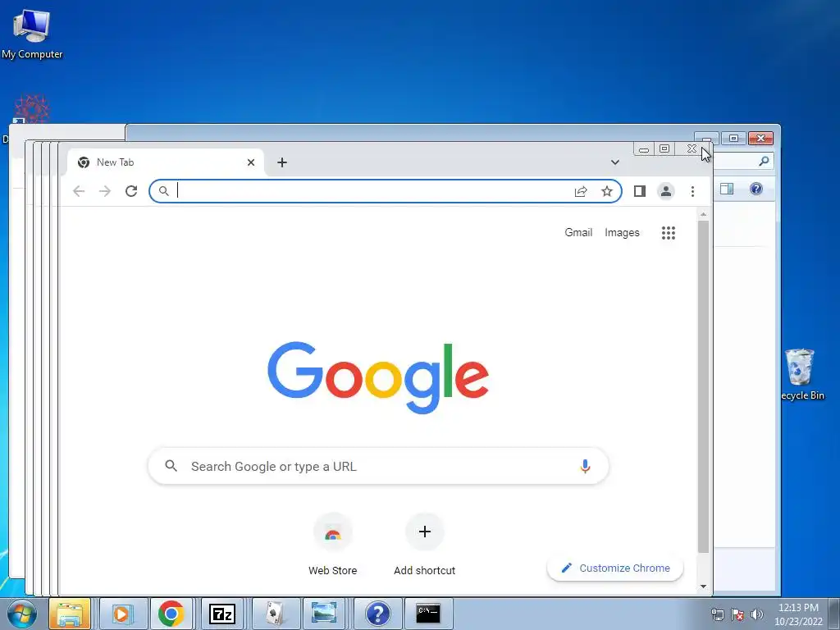Open Windows Explorer from the taskbar
This screenshot has height=630, width=840.
(70, 614)
